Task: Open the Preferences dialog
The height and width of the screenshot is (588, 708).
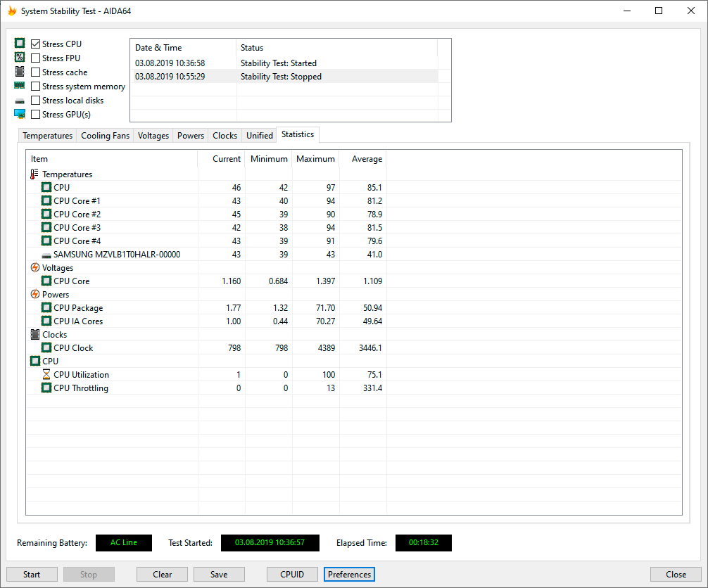Action: coord(349,575)
